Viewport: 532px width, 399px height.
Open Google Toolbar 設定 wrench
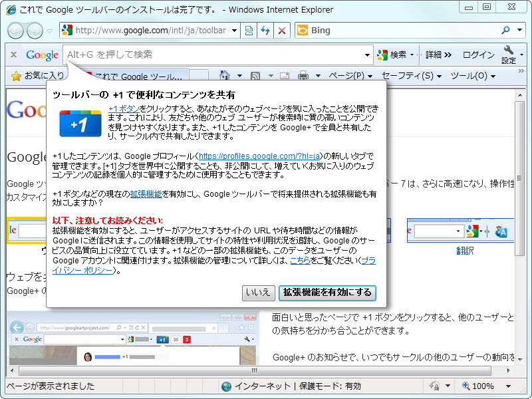pos(509,56)
